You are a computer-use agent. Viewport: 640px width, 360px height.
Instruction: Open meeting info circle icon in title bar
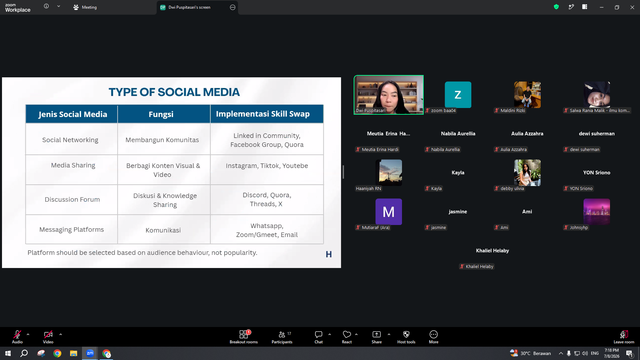[47, 7]
